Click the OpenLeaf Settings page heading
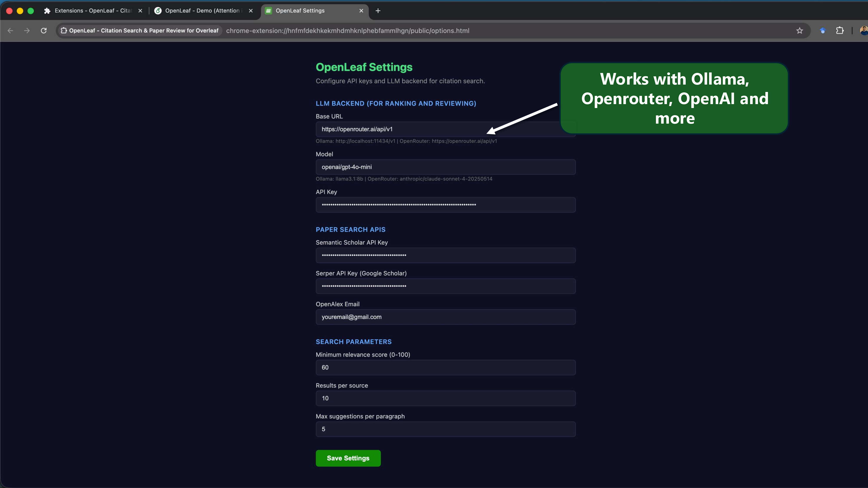The width and height of the screenshot is (868, 488). point(364,67)
